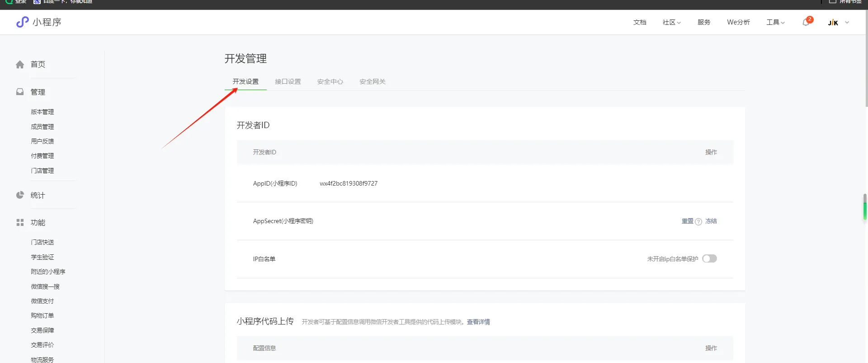Click the pie chart icon beside 统计
Image resolution: width=868 pixels, height=363 pixels.
coord(20,195)
